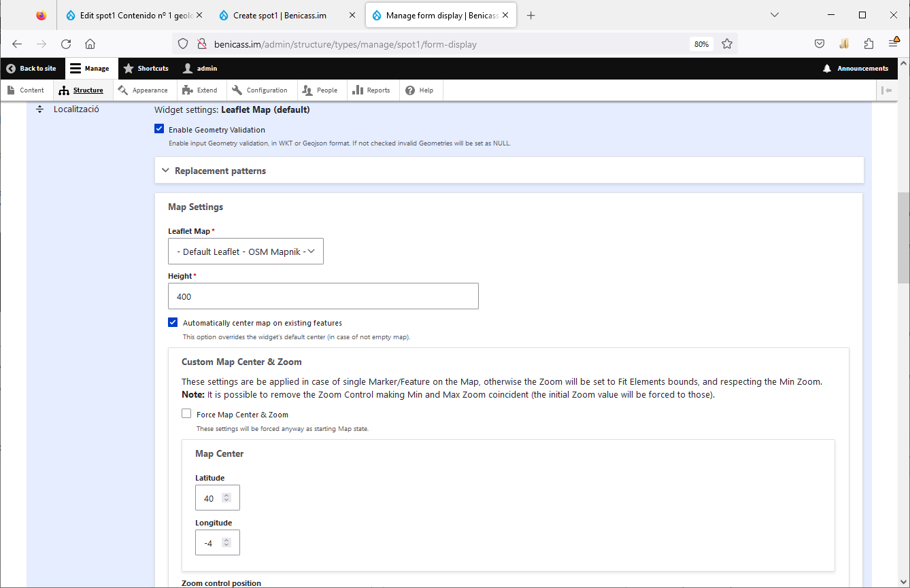Open the Help admin menu
910x588 pixels.
[x=420, y=90]
